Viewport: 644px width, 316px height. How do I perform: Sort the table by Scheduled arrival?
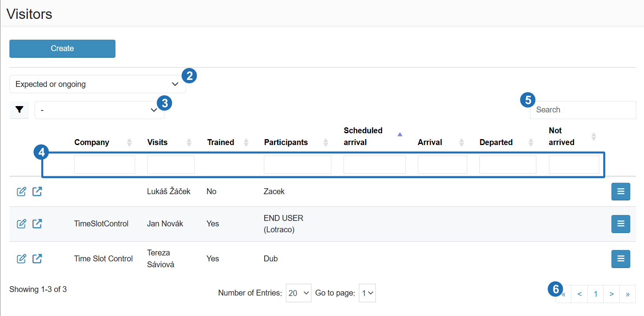pyautogui.click(x=363, y=136)
